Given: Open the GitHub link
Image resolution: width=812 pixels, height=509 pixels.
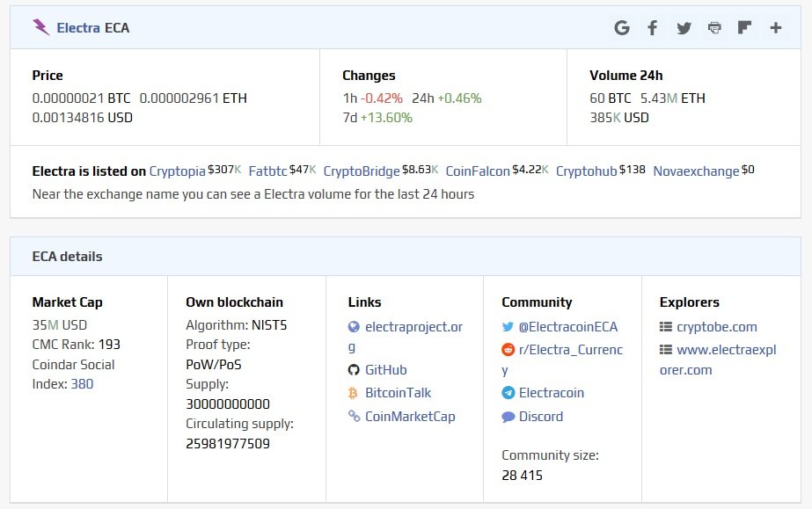Looking at the screenshot, I should pos(386,370).
